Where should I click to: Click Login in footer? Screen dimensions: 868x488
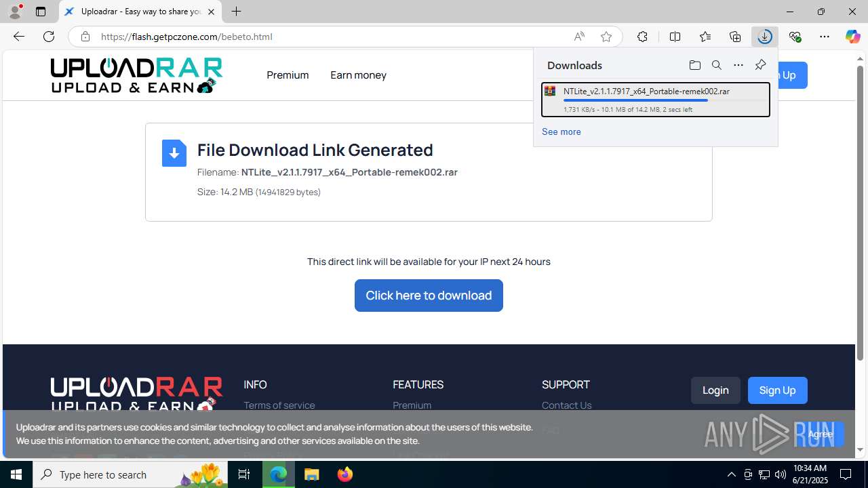(x=715, y=390)
